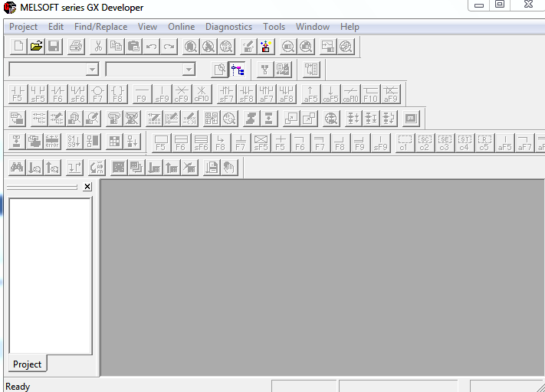Click the delete horizontal line cF9 icon
This screenshot has width=545, height=392.
(x=182, y=94)
